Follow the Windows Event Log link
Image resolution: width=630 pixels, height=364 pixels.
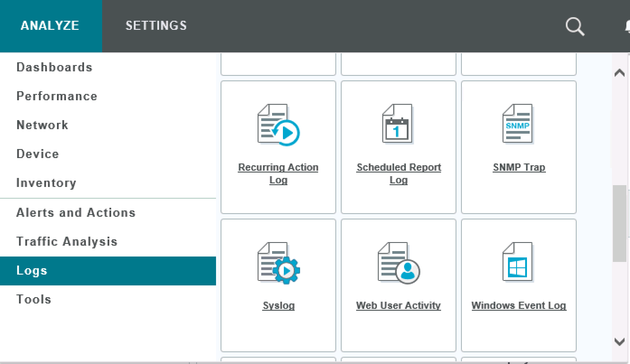point(518,306)
